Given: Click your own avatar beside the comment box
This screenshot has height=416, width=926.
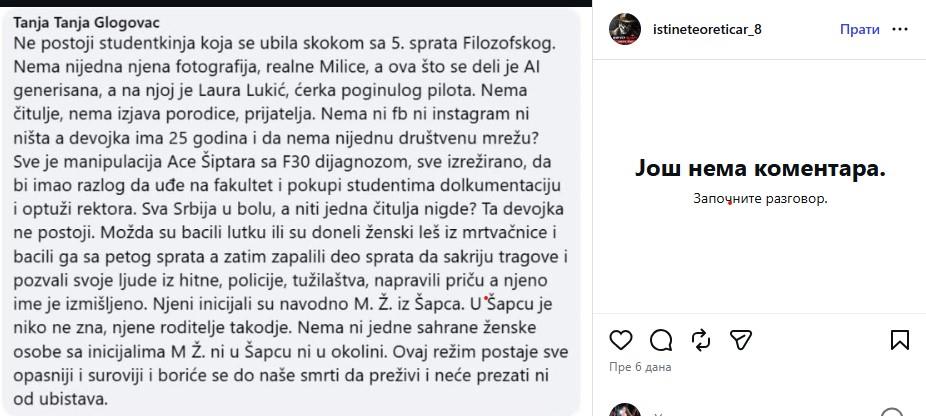Looking at the screenshot, I should (x=625, y=411).
